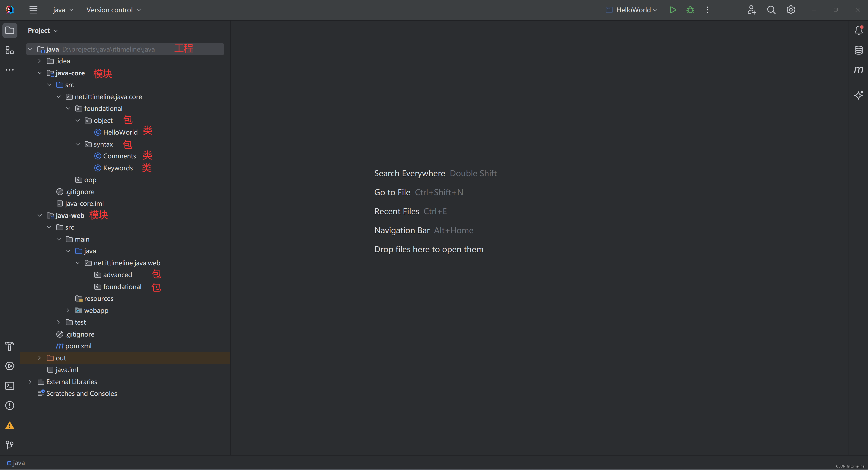
Task: Collapse the main folder under java-web
Action: tap(59, 239)
